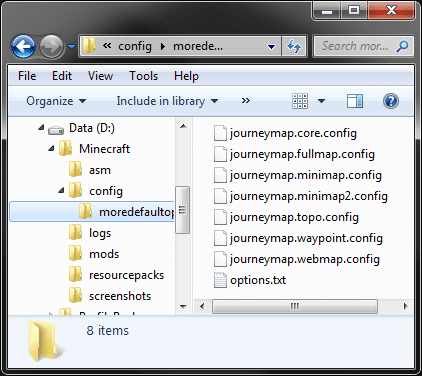Close the Explorer window
422x376 pixels.
tap(391, 10)
